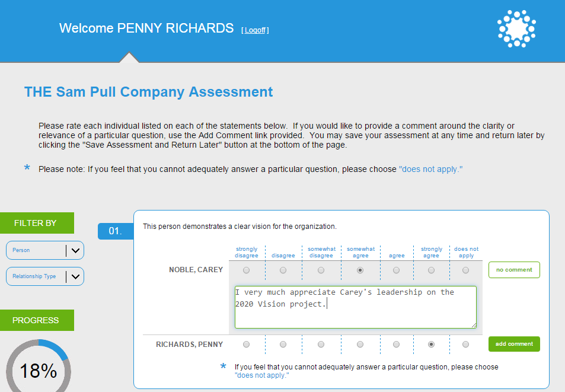Click the PROGRESS tab label
The width and height of the screenshot is (565, 392).
[x=36, y=320]
